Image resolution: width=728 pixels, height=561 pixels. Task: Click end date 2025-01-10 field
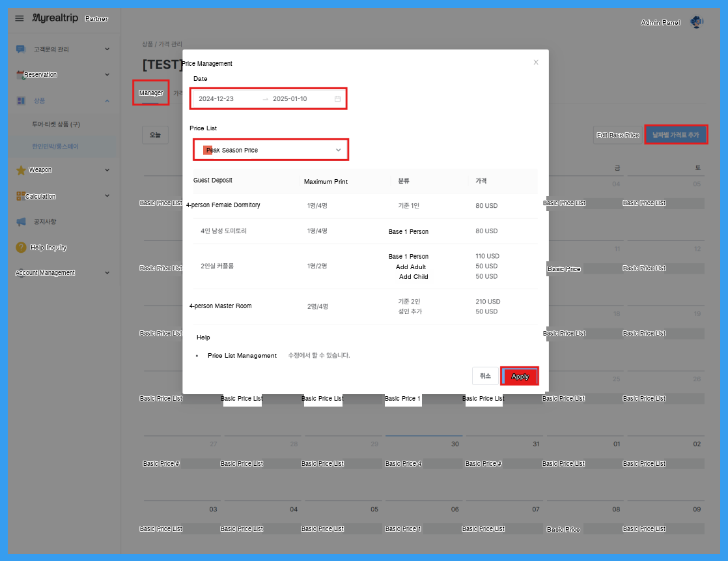click(290, 99)
